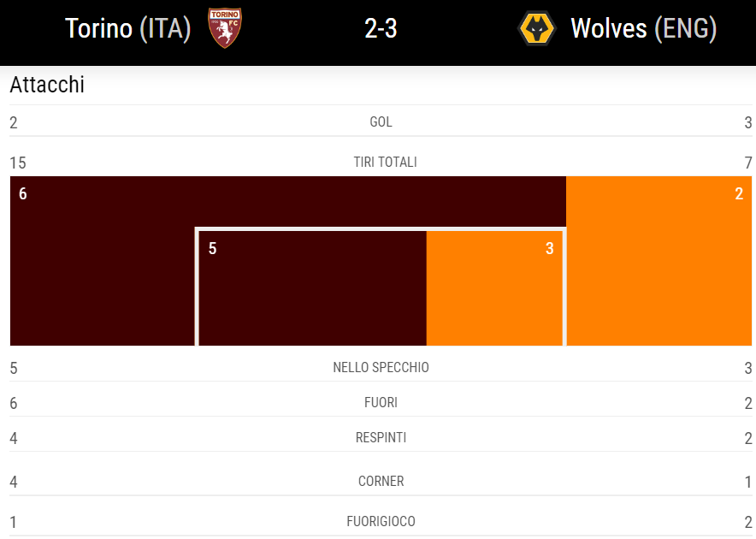The height and width of the screenshot is (539, 756).
Task: Click Wolves' total shots value 7
Action: click(x=747, y=163)
